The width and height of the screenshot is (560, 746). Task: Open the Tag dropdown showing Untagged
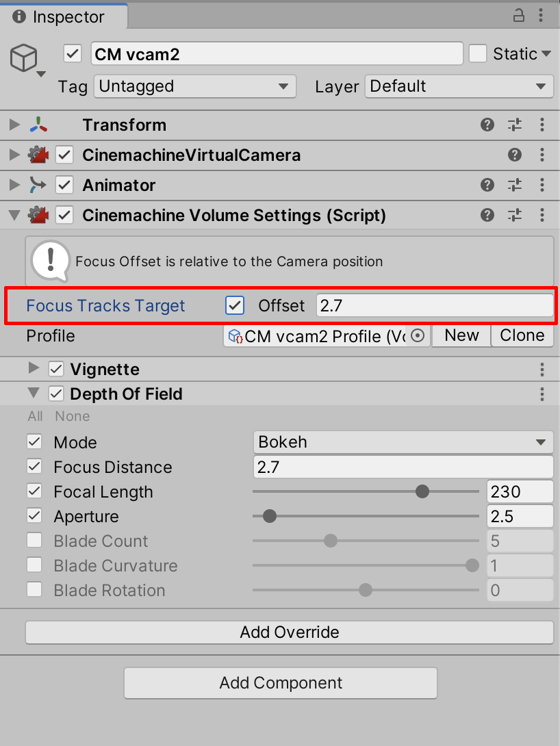pyautogui.click(x=195, y=86)
